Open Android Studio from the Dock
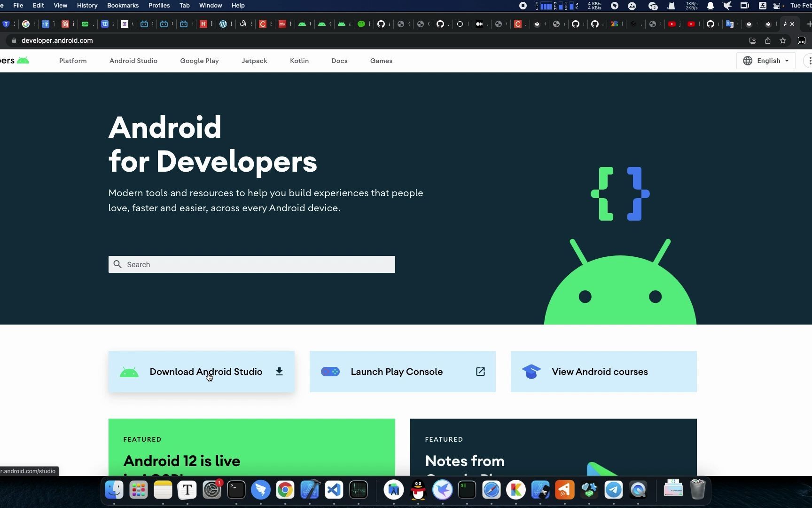This screenshot has width=812, height=508. click(394, 490)
